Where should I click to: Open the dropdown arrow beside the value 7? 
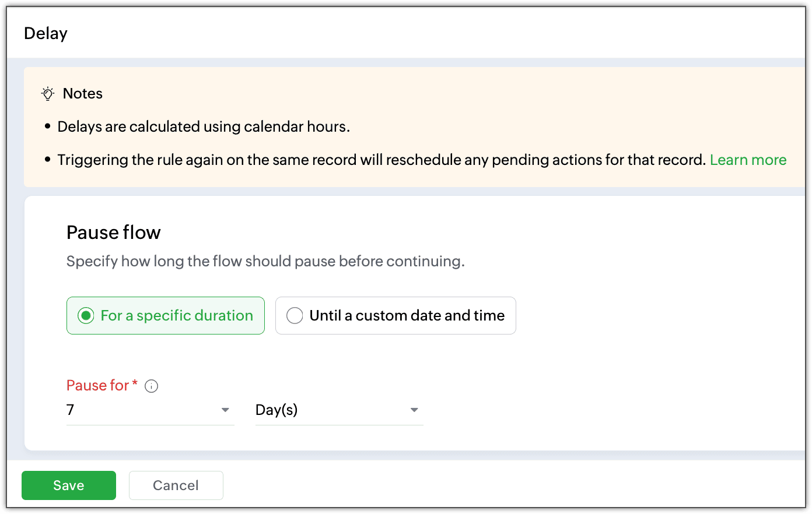[225, 410]
